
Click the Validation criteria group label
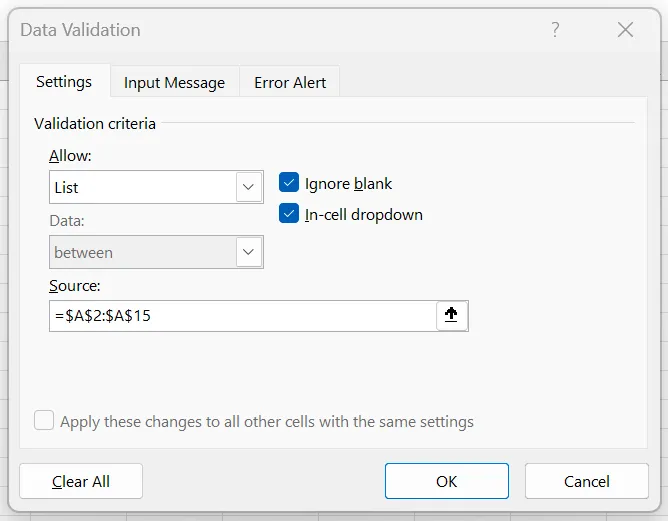coord(95,124)
